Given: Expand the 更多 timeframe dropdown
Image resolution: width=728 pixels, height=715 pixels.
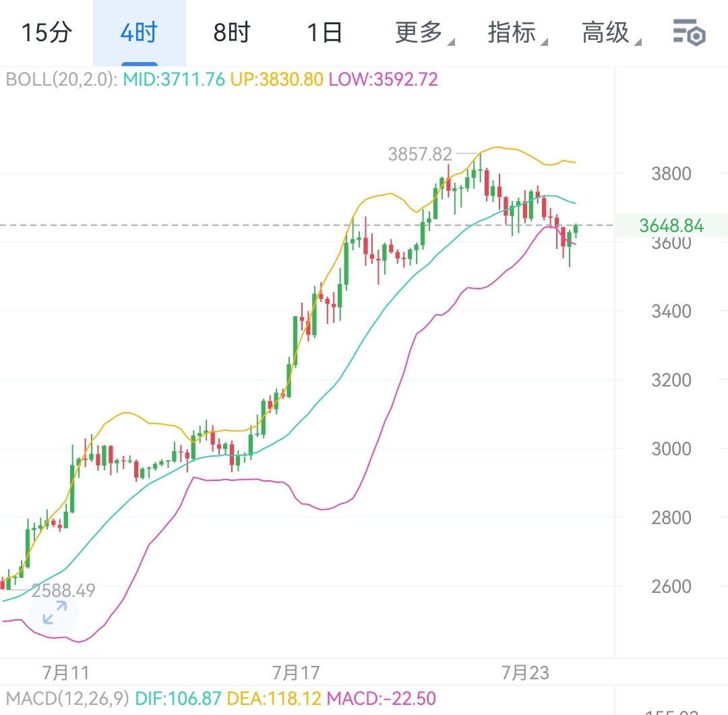Looking at the screenshot, I should coord(425,32).
